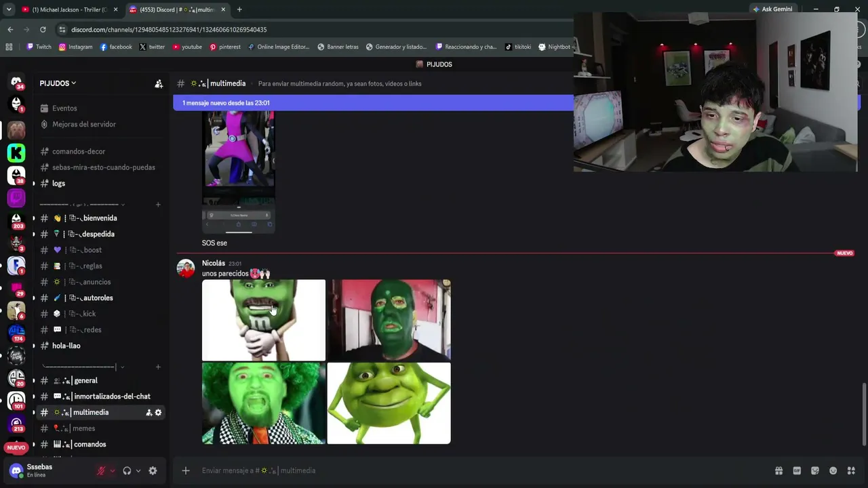Open server icon with 174 badge

[x=16, y=333]
